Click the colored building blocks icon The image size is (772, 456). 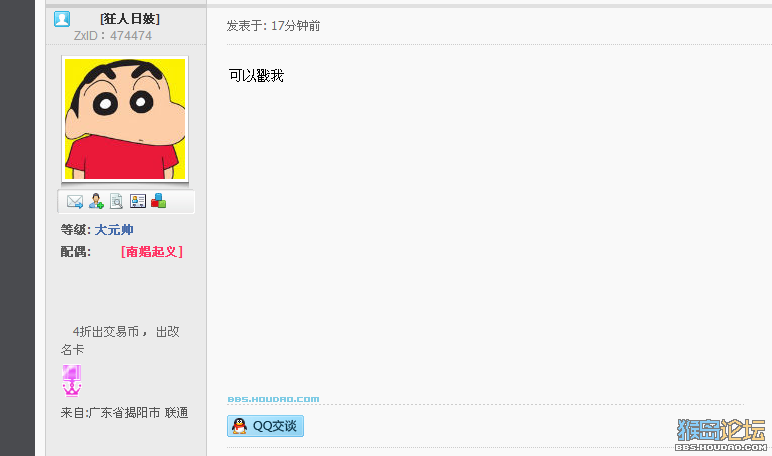click(x=158, y=200)
